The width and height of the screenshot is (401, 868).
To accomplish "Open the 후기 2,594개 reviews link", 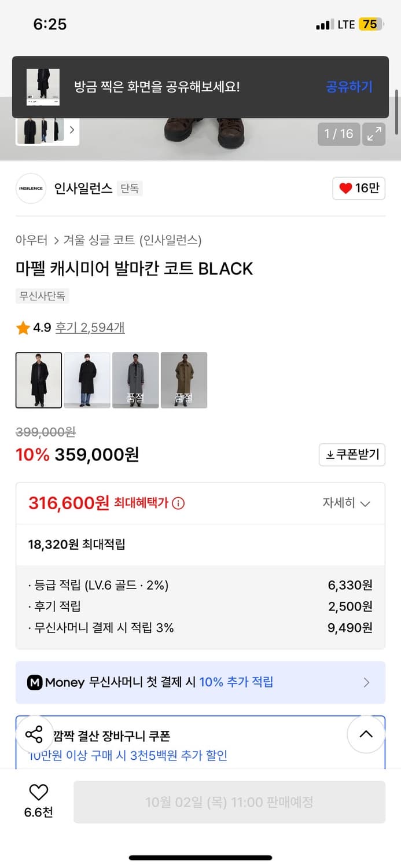I will coord(90,328).
